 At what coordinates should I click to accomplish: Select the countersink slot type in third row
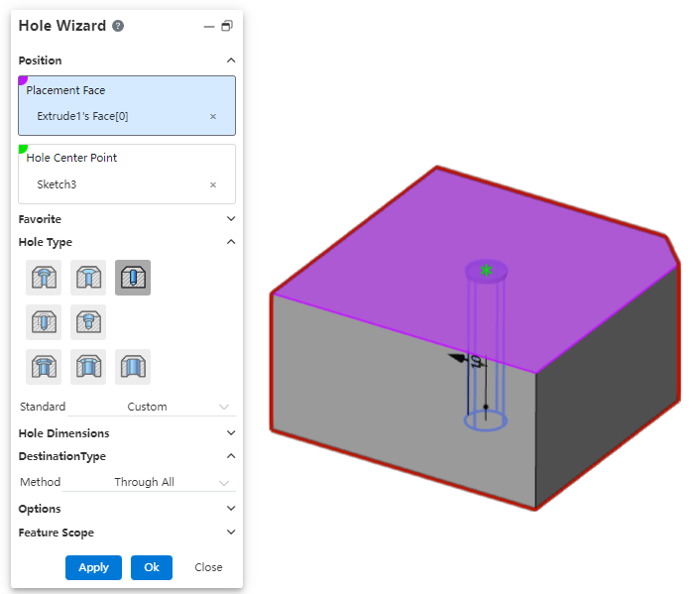(88, 367)
